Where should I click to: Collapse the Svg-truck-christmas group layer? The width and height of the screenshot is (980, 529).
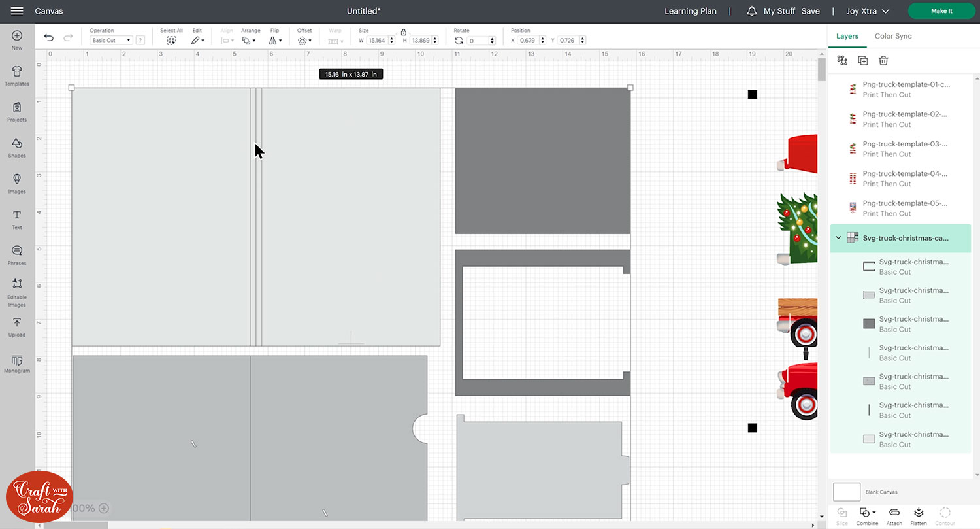point(838,238)
